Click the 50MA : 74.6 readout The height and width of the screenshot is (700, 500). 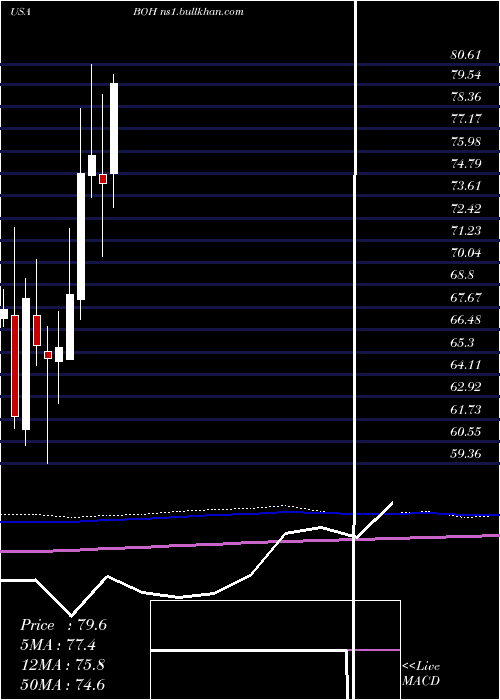63,684
